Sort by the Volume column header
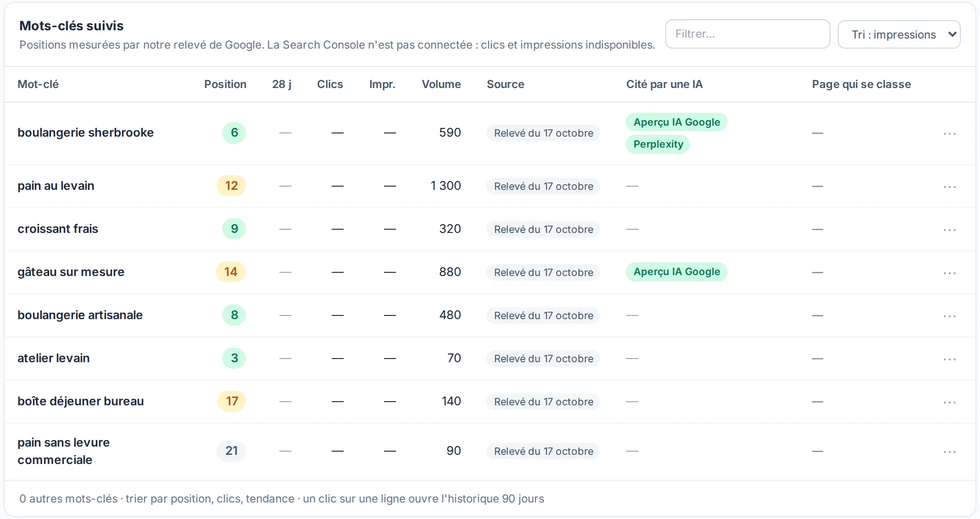 [x=441, y=84]
